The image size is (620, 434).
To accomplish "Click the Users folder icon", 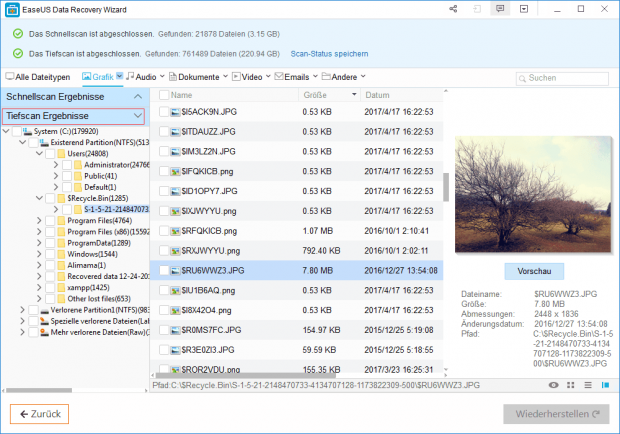I will pos(61,153).
